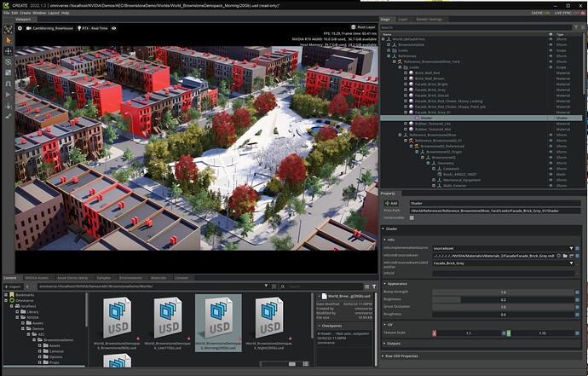This screenshot has width=588, height=376.
Task: Expand the Raw USD Properties section
Action: coord(383,356)
